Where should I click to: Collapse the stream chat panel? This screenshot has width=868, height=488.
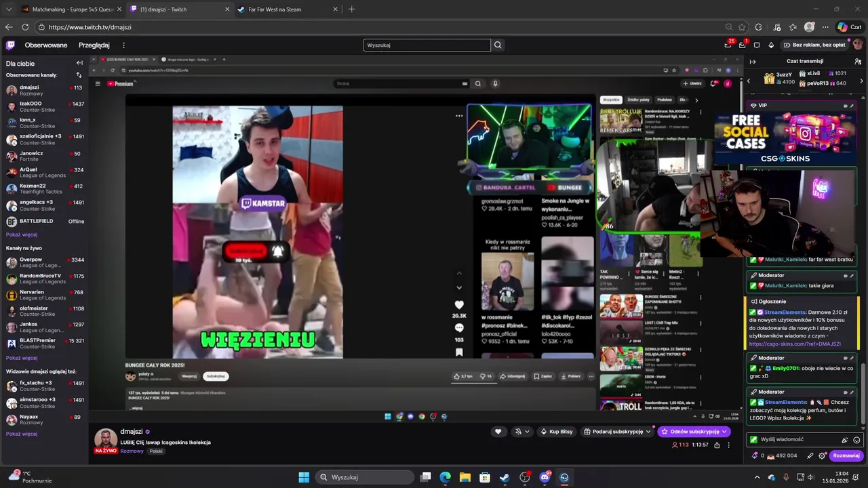pos(753,62)
